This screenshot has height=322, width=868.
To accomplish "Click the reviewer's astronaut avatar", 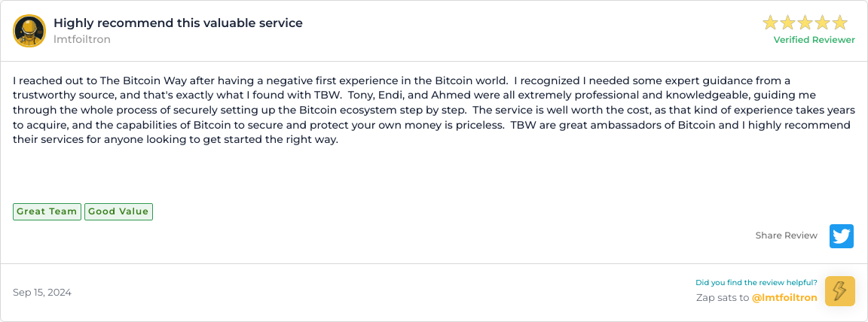I will click(x=29, y=31).
